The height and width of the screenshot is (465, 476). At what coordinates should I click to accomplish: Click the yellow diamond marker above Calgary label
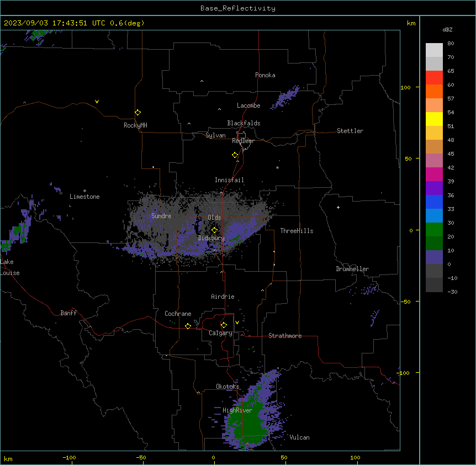224,325
